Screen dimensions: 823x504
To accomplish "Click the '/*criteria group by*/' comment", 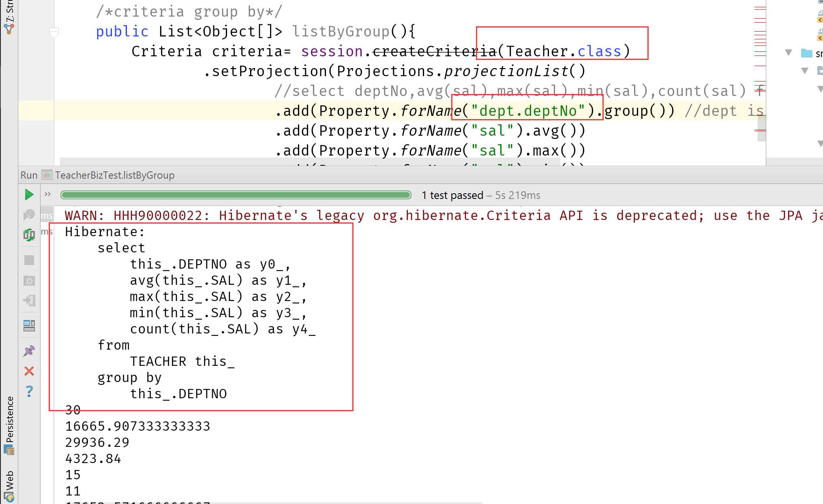I will 189,11.
